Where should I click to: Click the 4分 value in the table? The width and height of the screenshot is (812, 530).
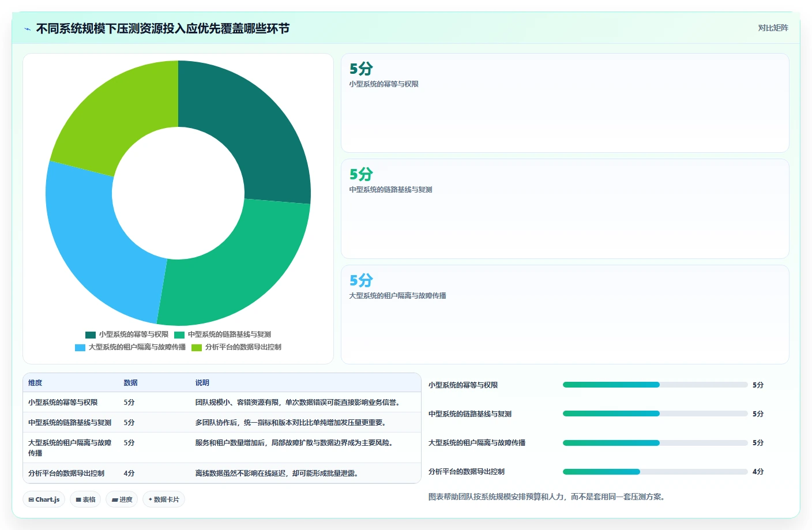coord(129,473)
